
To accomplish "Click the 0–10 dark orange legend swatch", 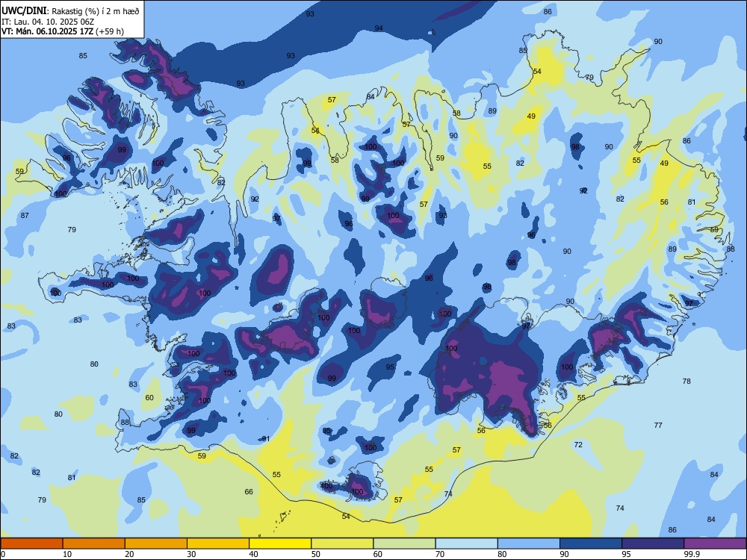I will [x=31, y=544].
